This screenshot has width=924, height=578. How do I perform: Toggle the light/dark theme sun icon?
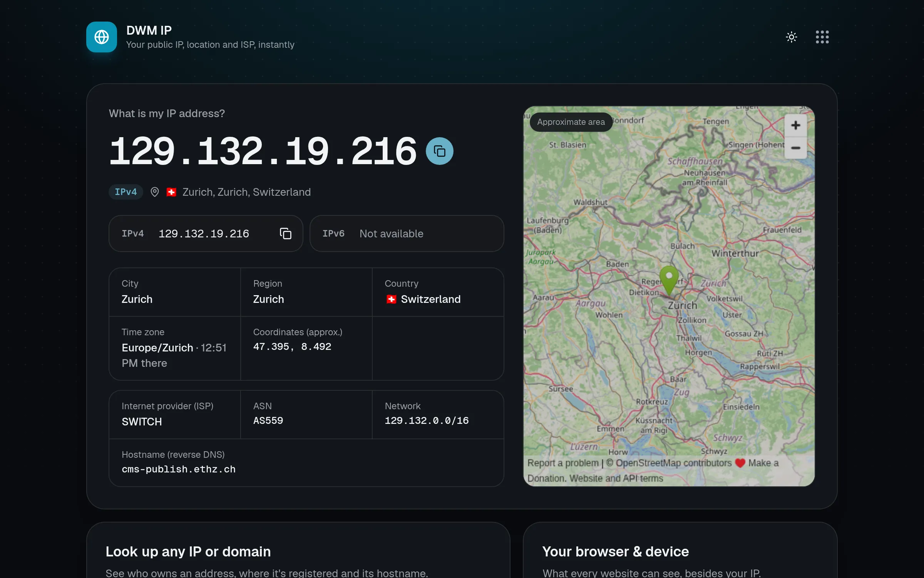[x=791, y=37]
